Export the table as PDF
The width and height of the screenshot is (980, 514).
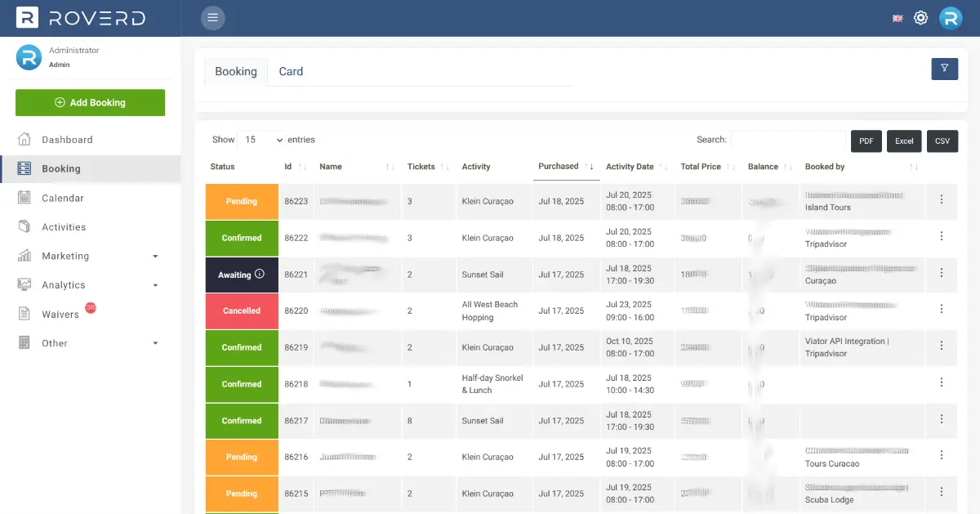click(866, 141)
